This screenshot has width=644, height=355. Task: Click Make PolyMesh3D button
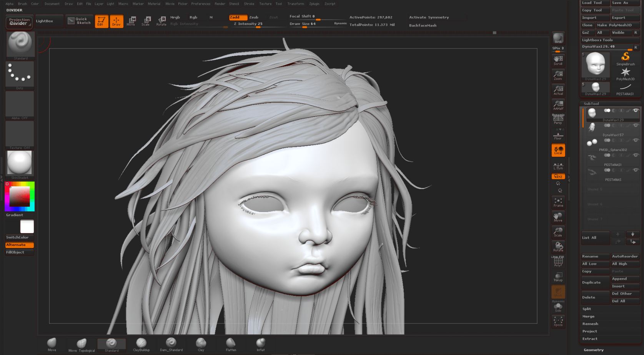(617, 25)
